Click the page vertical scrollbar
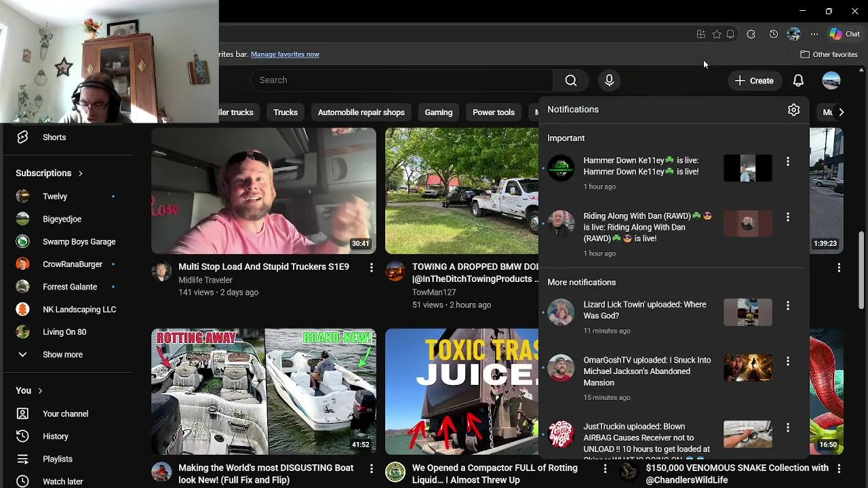This screenshot has width=868, height=488. coord(862,271)
